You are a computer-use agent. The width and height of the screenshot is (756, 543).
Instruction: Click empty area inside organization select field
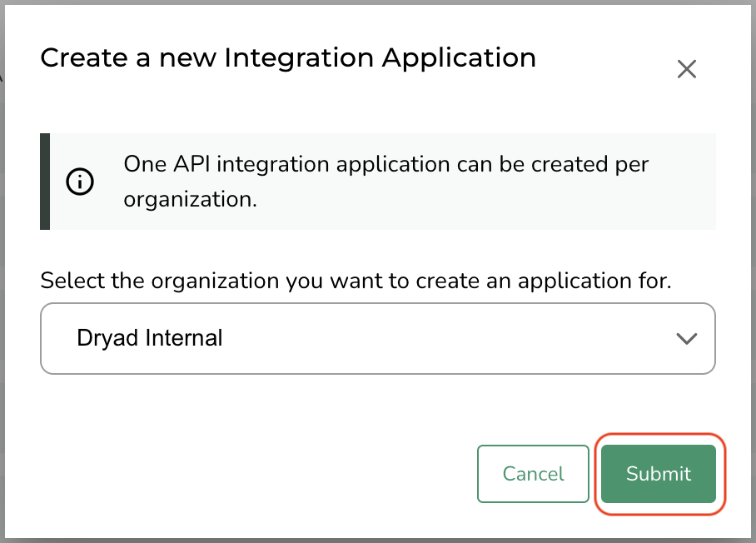coord(458,338)
